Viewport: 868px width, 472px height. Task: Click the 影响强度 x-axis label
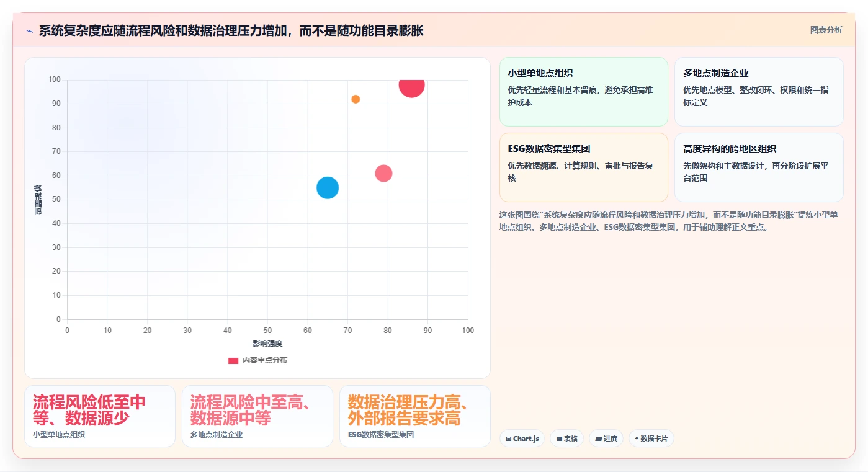click(x=267, y=343)
